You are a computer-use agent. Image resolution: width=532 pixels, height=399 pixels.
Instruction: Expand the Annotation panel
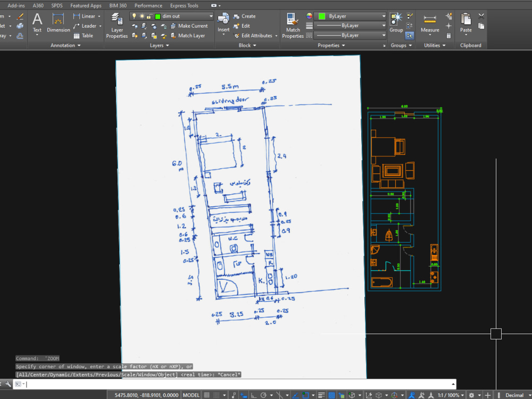(x=65, y=45)
